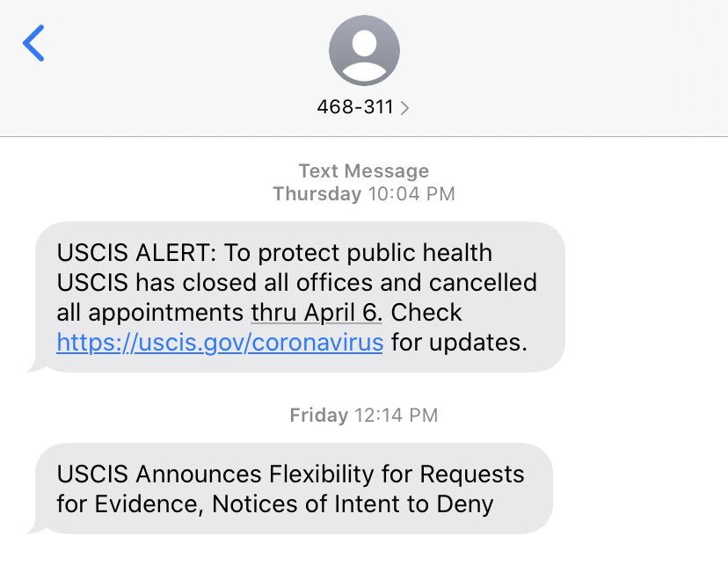Tap the 'Text Message' label

364,171
